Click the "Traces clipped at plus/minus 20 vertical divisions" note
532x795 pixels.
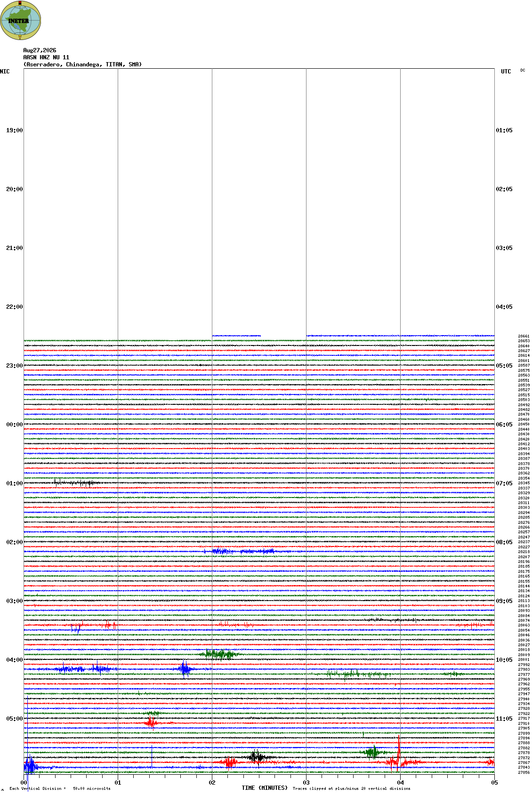click(351, 788)
